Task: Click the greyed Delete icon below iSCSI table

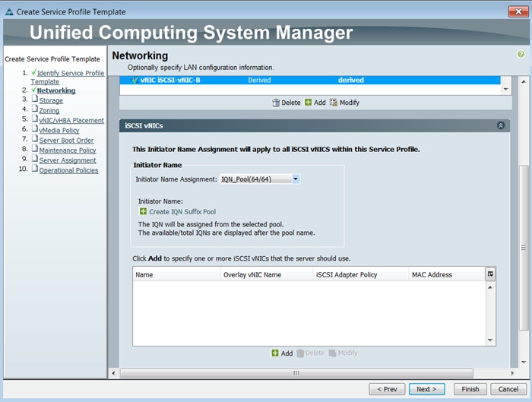Action: point(300,353)
